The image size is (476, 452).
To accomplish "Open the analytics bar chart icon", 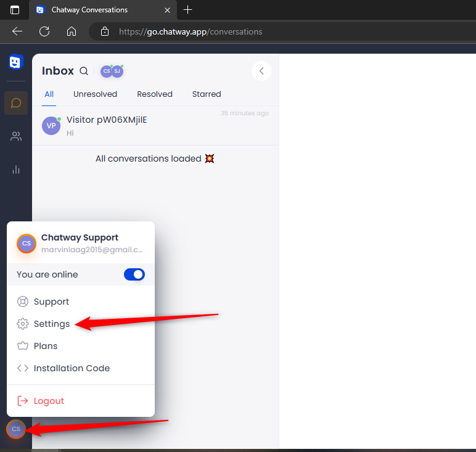I will 16,170.
